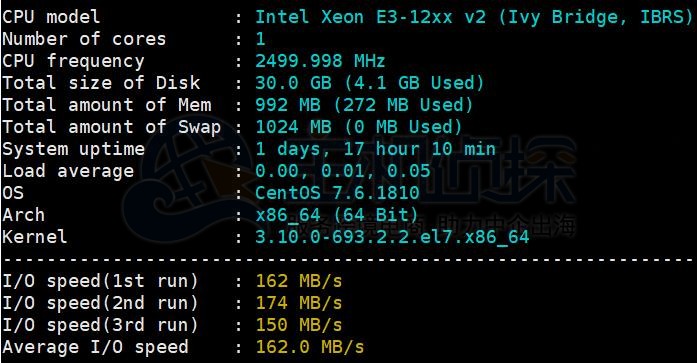Select the 150 MB/s third run result

click(299, 325)
